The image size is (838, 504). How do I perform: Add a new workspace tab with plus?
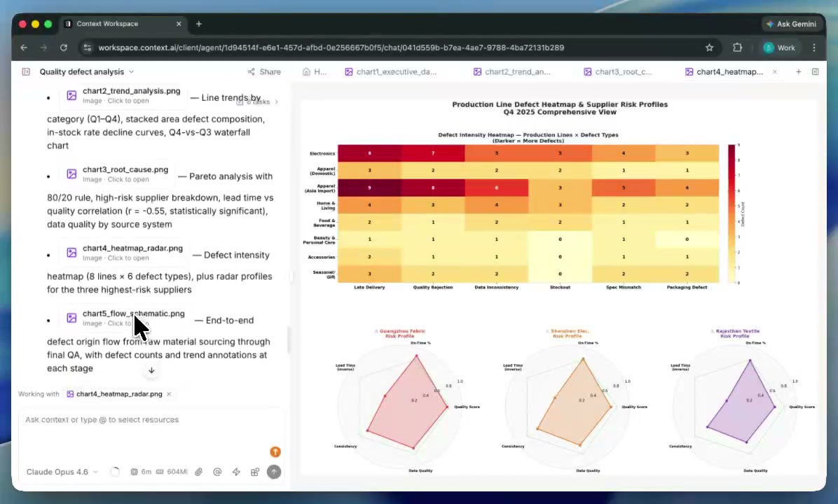pyautogui.click(x=799, y=71)
